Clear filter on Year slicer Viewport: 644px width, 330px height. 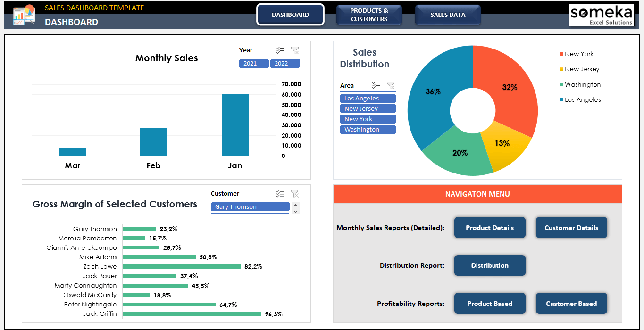click(295, 50)
